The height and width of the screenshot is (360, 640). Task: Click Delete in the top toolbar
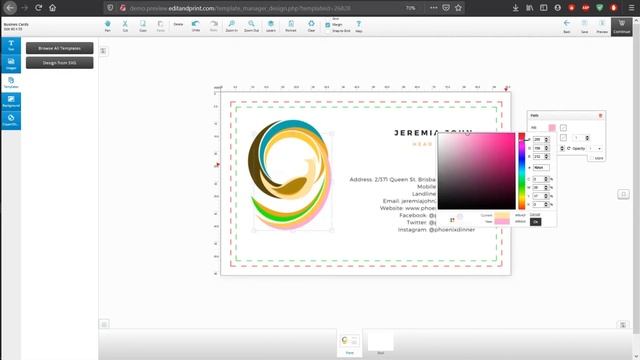pos(178,24)
